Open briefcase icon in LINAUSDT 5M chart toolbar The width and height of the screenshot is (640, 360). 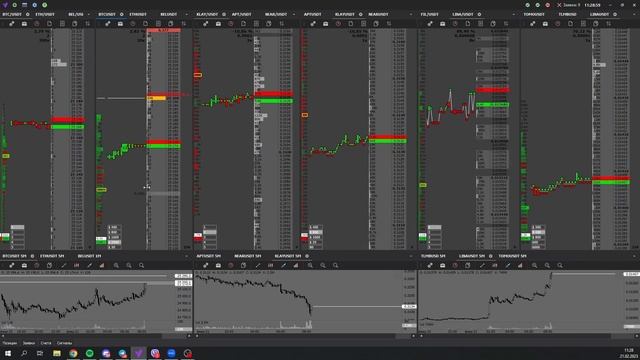coord(442,266)
